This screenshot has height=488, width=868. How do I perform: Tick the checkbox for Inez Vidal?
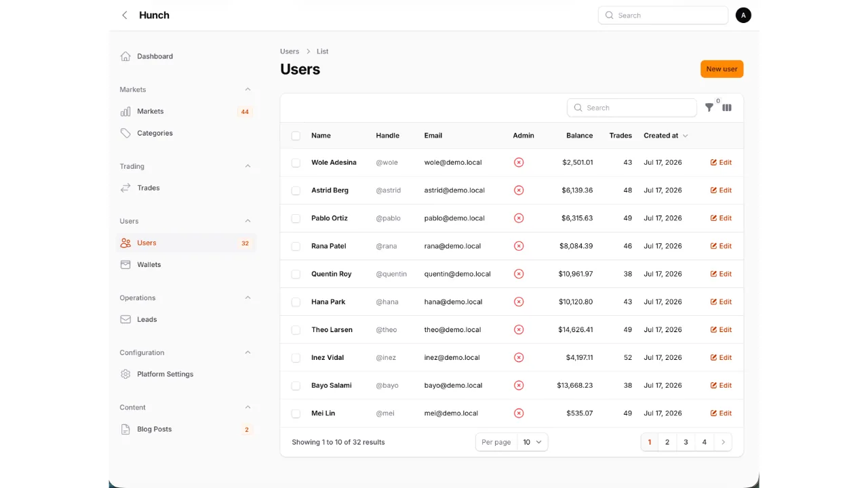[296, 357]
